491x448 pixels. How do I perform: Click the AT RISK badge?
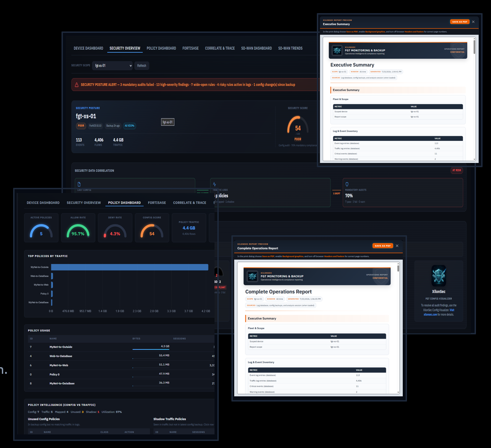[x=457, y=170]
